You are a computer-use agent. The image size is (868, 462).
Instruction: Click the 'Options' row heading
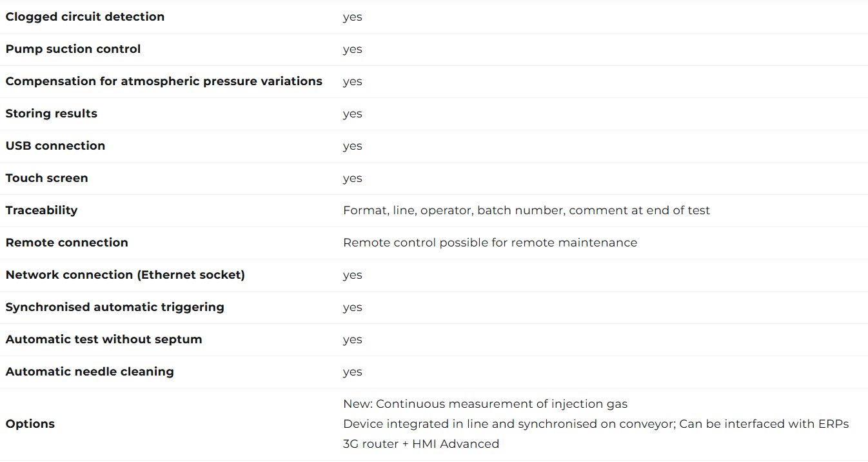click(x=30, y=424)
